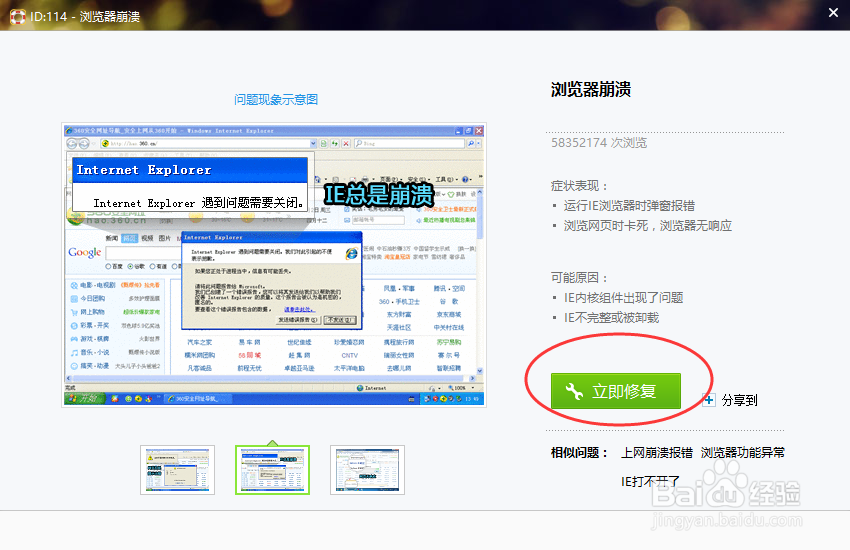Image resolution: width=850 pixels, height=550 pixels.
Task: Click the 问题现象示意图 caption
Action: [x=276, y=100]
